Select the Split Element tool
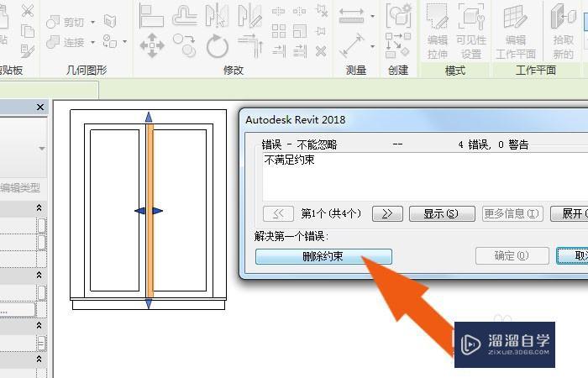Viewport: 588px width, 378px height. coord(278,11)
